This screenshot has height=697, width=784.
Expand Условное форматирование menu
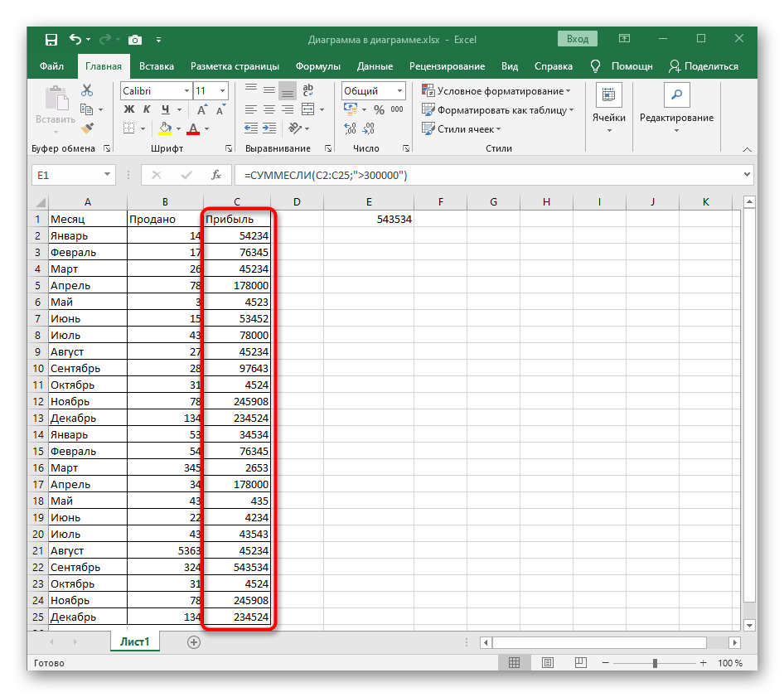(x=496, y=91)
